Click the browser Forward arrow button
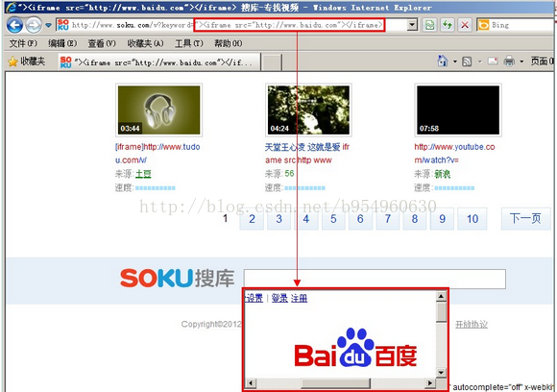557x392 pixels. tap(34, 25)
